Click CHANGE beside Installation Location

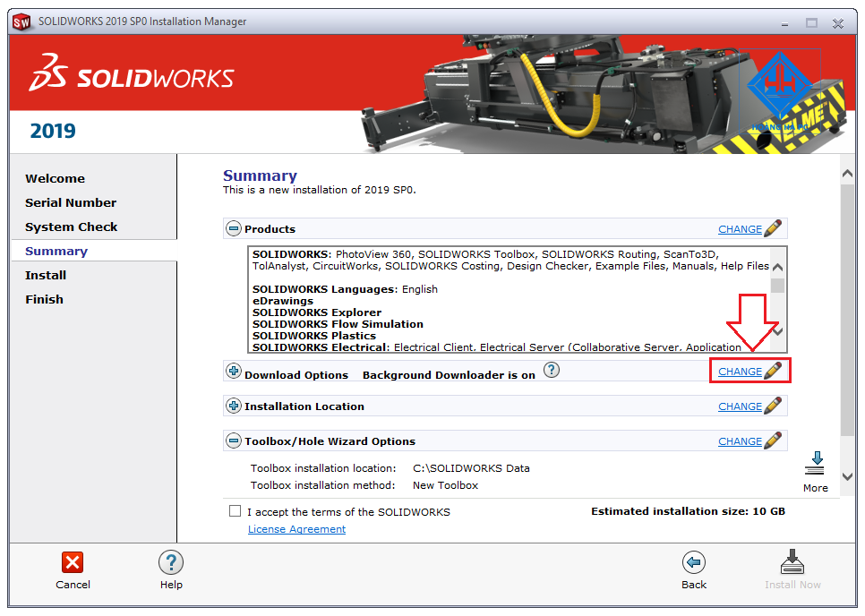pyautogui.click(x=740, y=406)
